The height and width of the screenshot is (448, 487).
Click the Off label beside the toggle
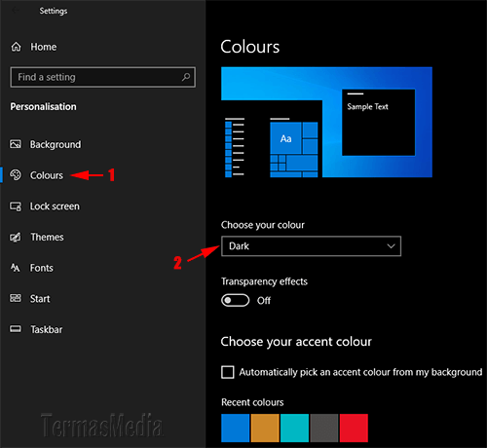pos(264,301)
